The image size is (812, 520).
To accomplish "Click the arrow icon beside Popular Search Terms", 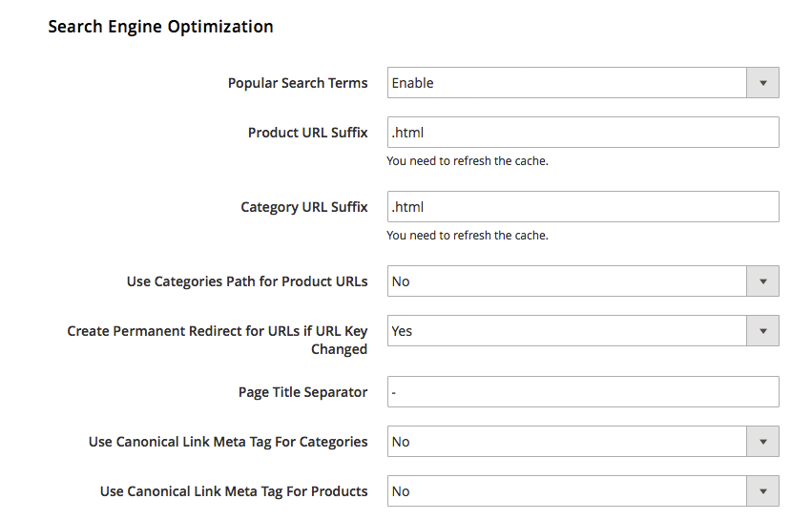I will pyautogui.click(x=762, y=83).
